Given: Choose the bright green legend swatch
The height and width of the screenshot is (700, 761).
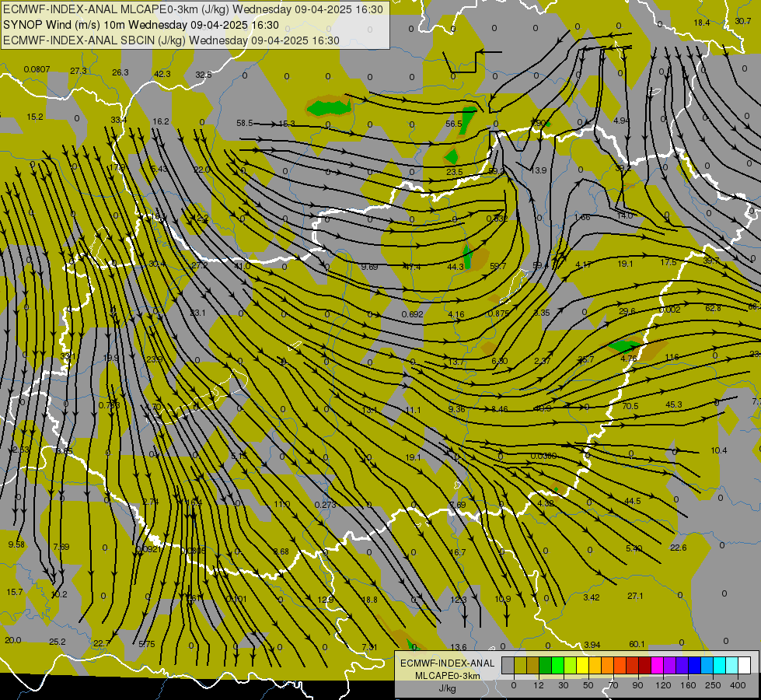Looking at the screenshot, I should (557, 665).
